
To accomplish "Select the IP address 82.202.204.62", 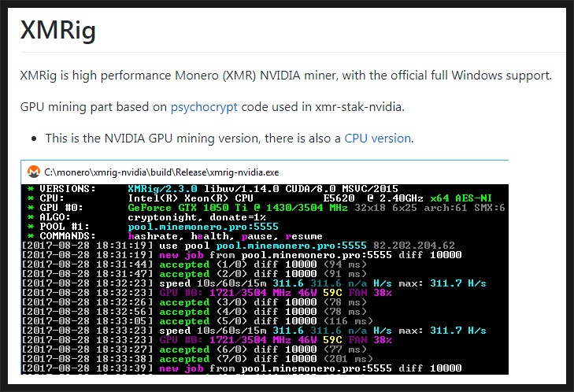I will [414, 246].
